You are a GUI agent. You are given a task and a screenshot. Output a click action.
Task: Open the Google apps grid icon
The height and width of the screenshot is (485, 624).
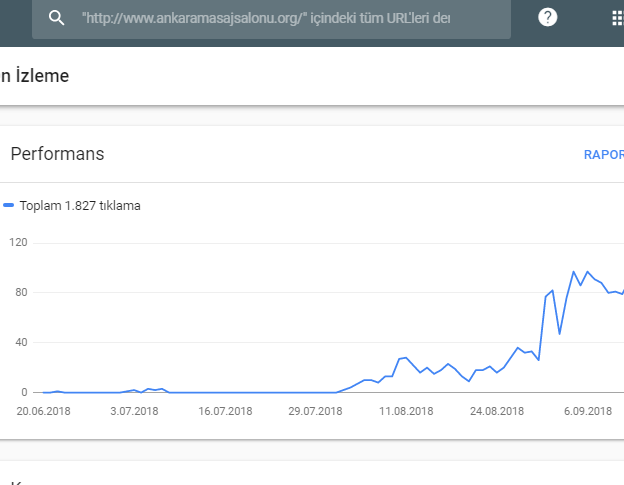pyautogui.click(x=618, y=18)
